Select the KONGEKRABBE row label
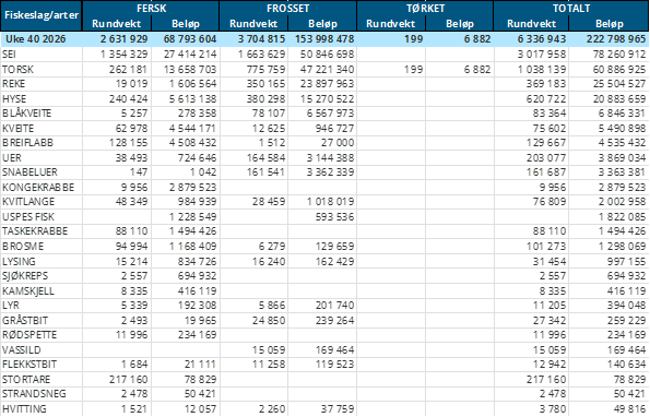Screen dimensions: 650x417 pos(38,187)
